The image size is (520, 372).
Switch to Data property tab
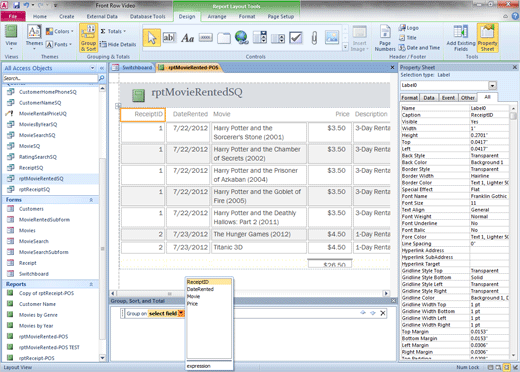[x=429, y=98]
